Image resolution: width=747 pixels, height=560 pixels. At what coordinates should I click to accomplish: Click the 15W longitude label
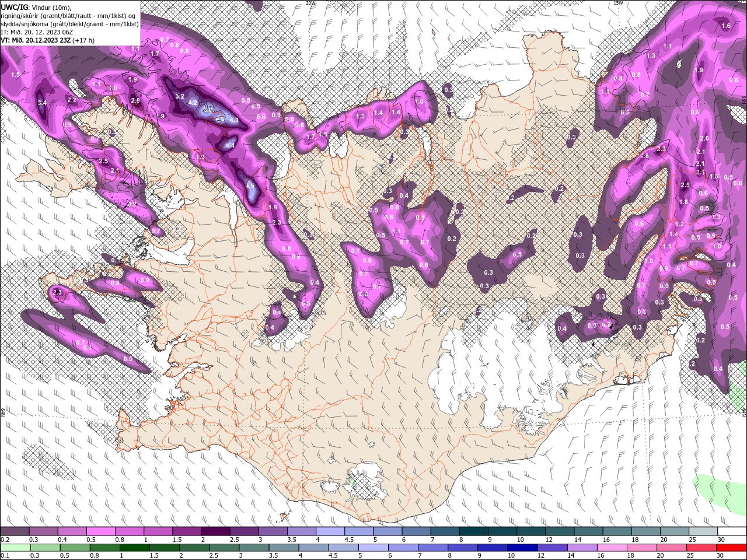pos(618,3)
